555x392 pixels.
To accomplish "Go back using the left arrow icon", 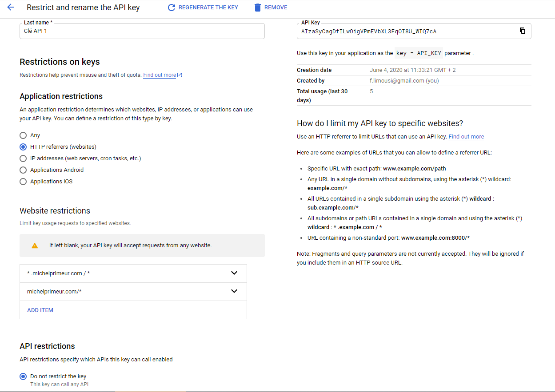I will pyautogui.click(x=11, y=8).
